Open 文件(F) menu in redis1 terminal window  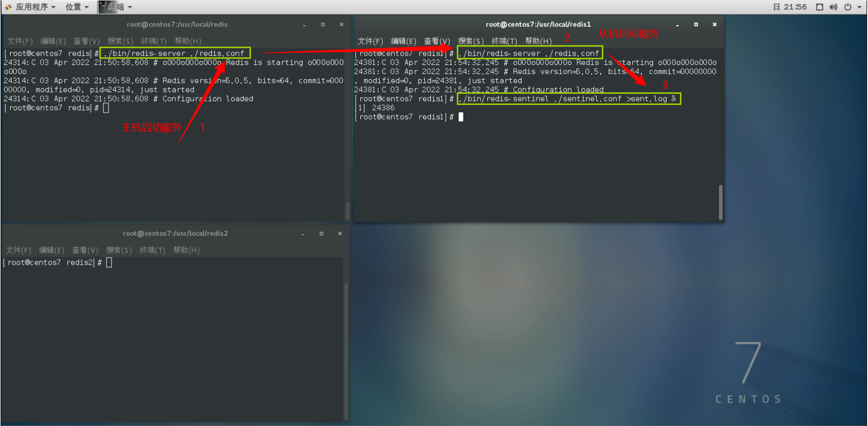click(x=370, y=41)
